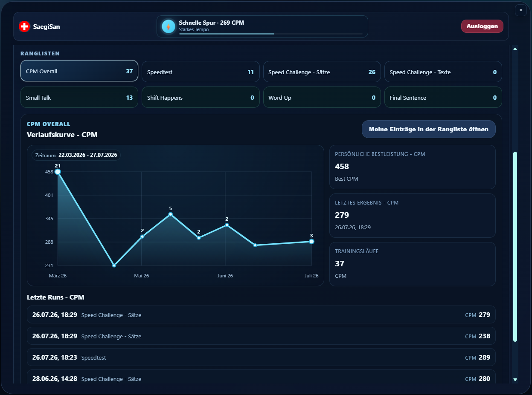Click the Ausloggen button
Screen dimensions: 532x395
(482, 26)
